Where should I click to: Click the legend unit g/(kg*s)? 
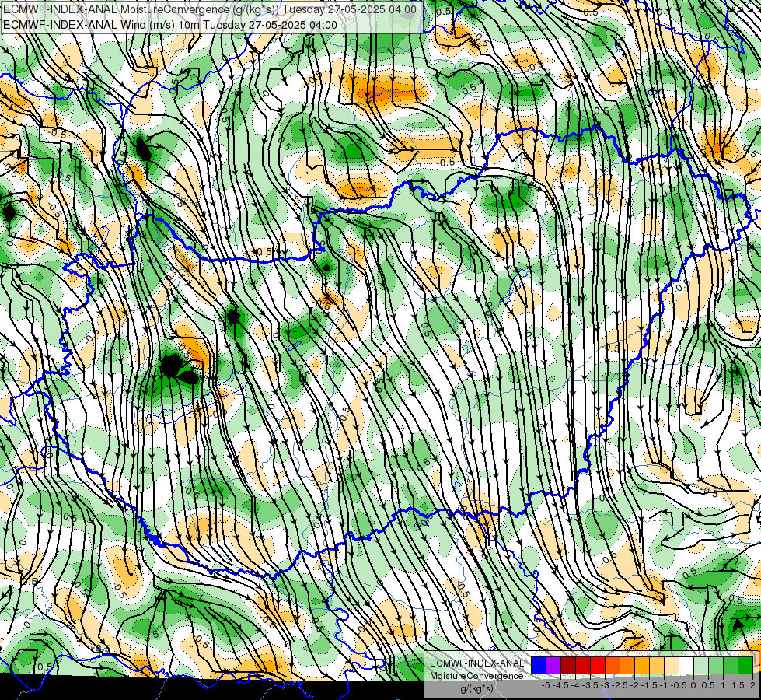pyautogui.click(x=477, y=689)
